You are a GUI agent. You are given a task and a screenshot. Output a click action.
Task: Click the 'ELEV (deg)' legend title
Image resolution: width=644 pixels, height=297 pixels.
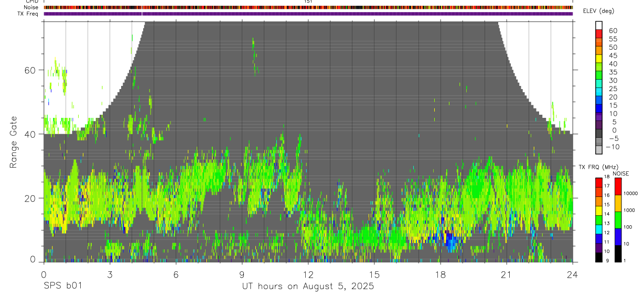tap(600, 11)
